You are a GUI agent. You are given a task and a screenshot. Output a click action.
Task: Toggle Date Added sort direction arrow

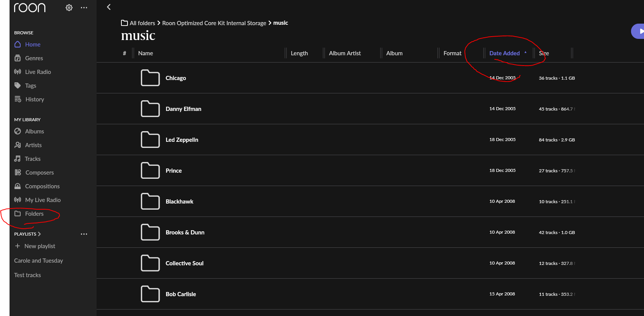click(x=526, y=53)
